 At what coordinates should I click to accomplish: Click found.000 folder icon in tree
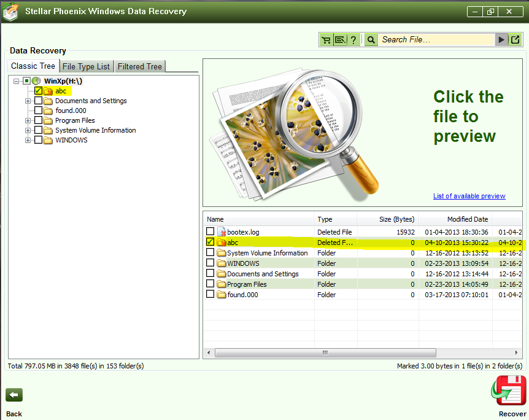coord(48,111)
